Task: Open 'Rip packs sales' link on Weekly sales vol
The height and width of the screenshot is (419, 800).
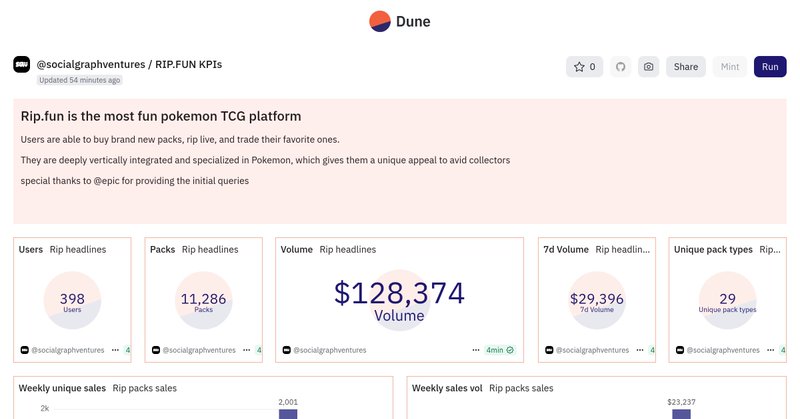Action: click(x=521, y=388)
